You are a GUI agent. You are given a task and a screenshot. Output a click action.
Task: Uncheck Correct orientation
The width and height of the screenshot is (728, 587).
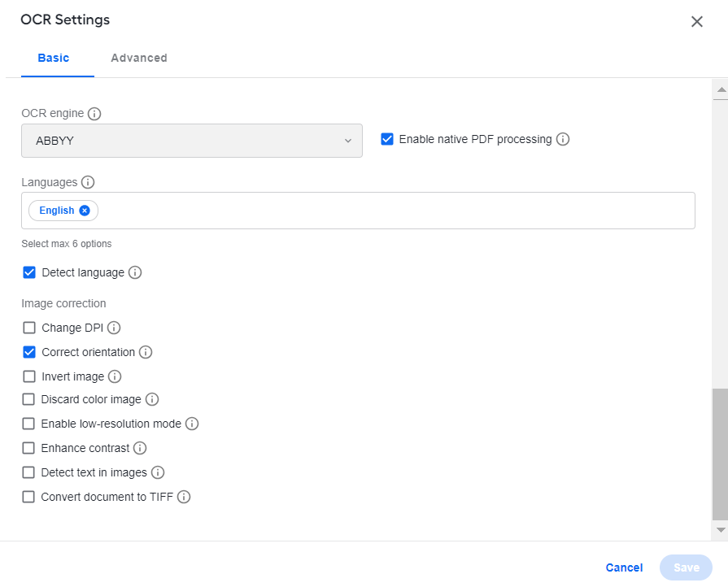[x=29, y=352]
